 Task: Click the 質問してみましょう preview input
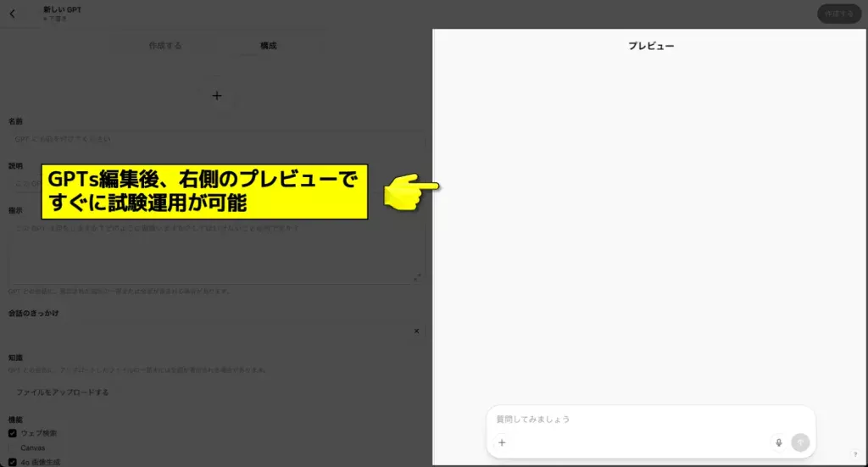pos(650,420)
